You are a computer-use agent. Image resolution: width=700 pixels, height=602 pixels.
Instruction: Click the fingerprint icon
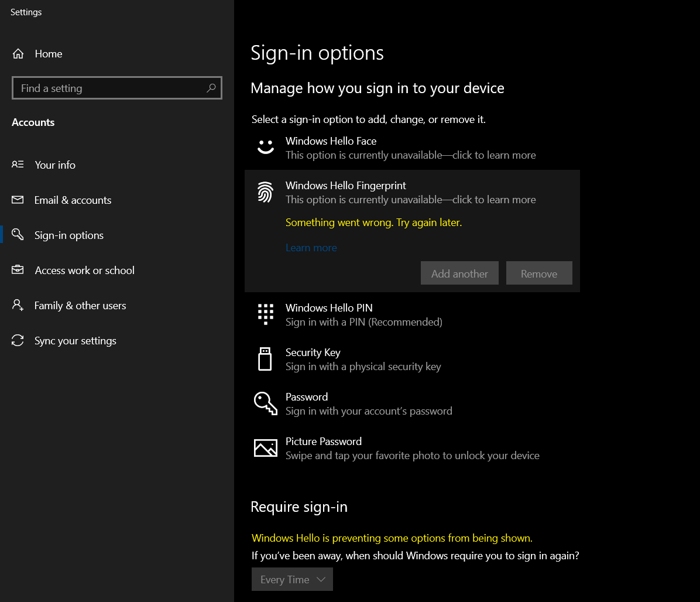click(265, 192)
